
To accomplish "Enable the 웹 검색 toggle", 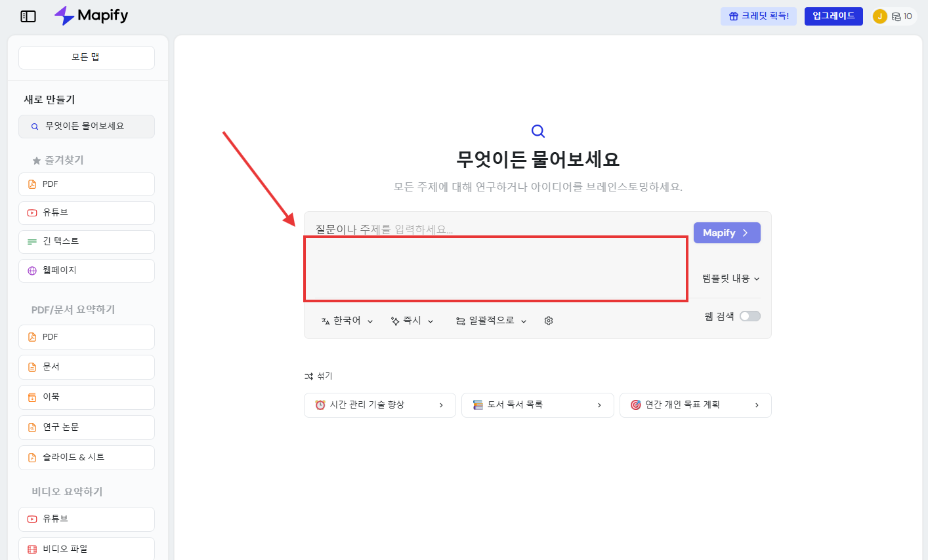I will [749, 315].
